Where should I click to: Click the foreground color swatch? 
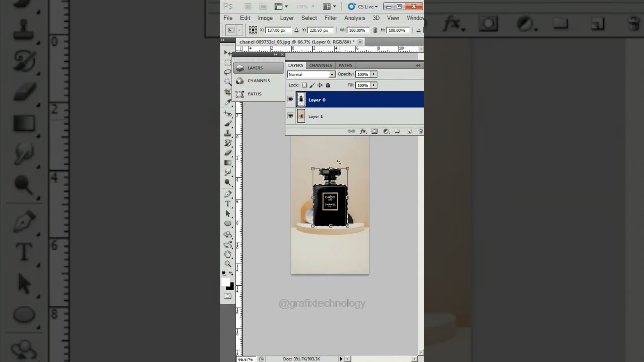tap(225, 282)
